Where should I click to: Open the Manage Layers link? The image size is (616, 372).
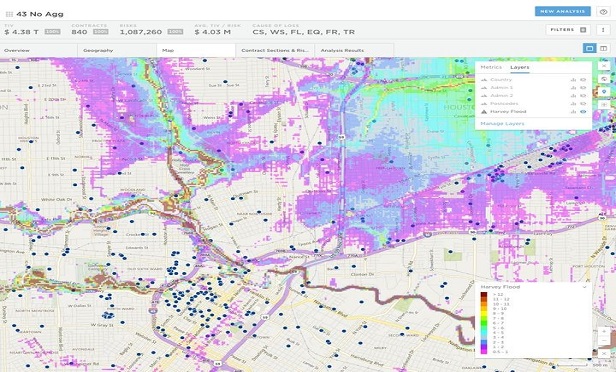(502, 123)
